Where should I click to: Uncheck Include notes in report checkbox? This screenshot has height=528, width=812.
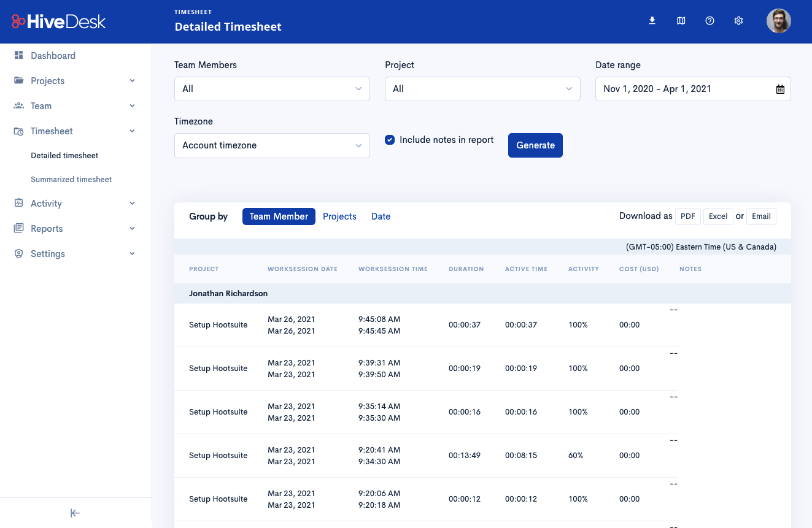tap(390, 140)
